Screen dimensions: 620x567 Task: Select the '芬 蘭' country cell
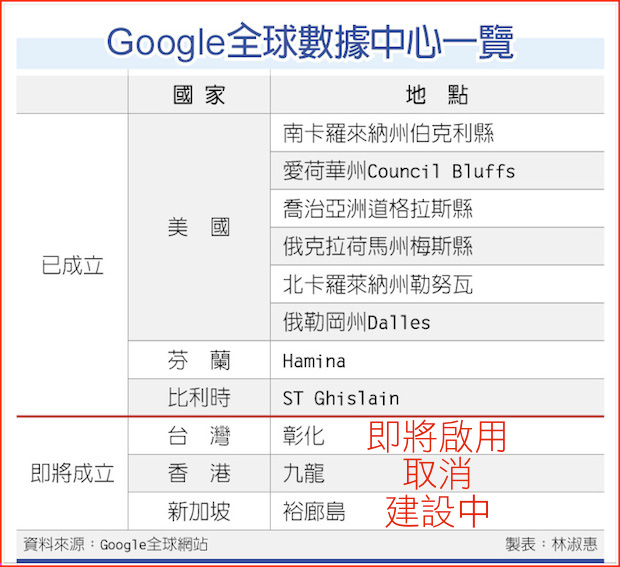199,360
